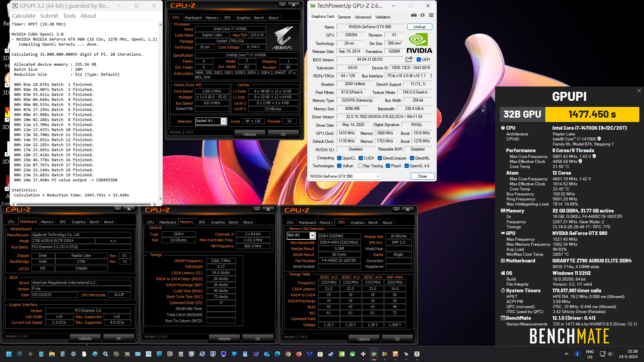Switch to BenchMate via BM taskbar icon
The image size is (644, 362).
(385, 354)
